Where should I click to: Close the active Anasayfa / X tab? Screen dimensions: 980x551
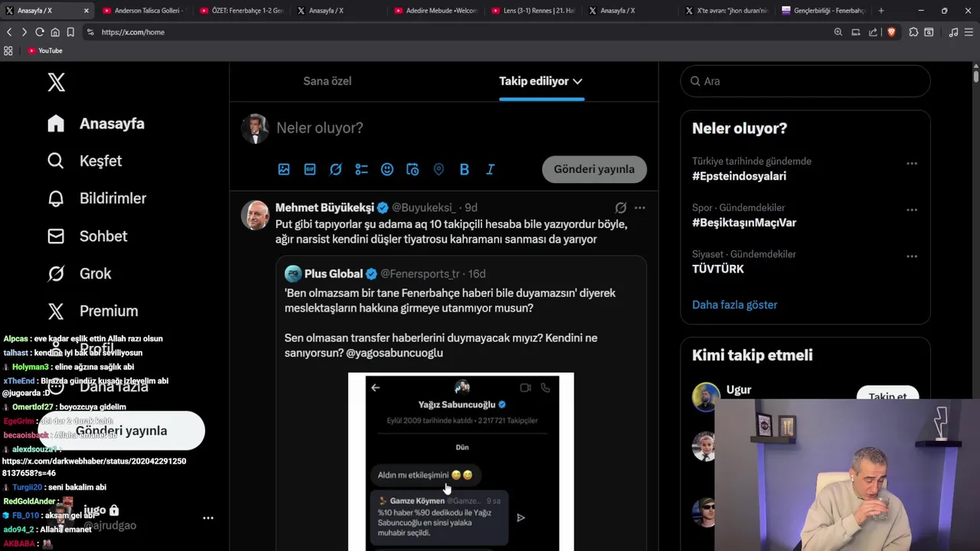point(86,11)
